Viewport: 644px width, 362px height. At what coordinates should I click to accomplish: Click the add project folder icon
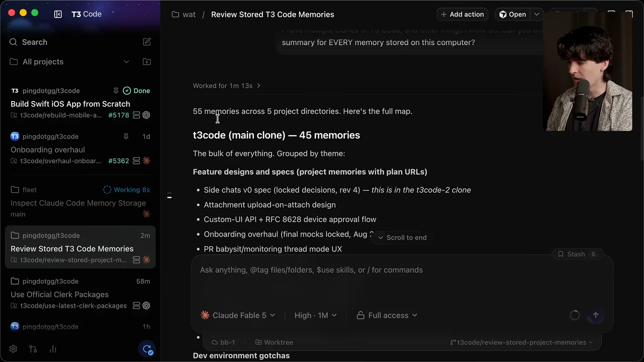click(x=147, y=62)
